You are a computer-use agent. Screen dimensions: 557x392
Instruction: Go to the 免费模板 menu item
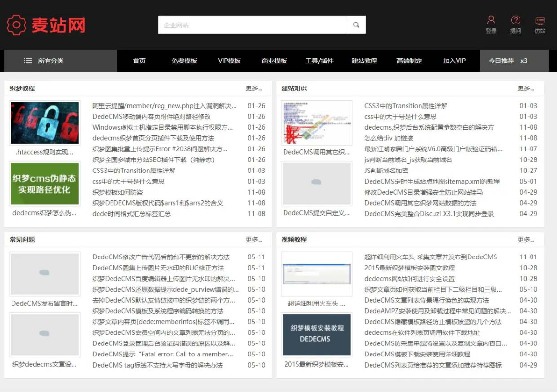[184, 61]
